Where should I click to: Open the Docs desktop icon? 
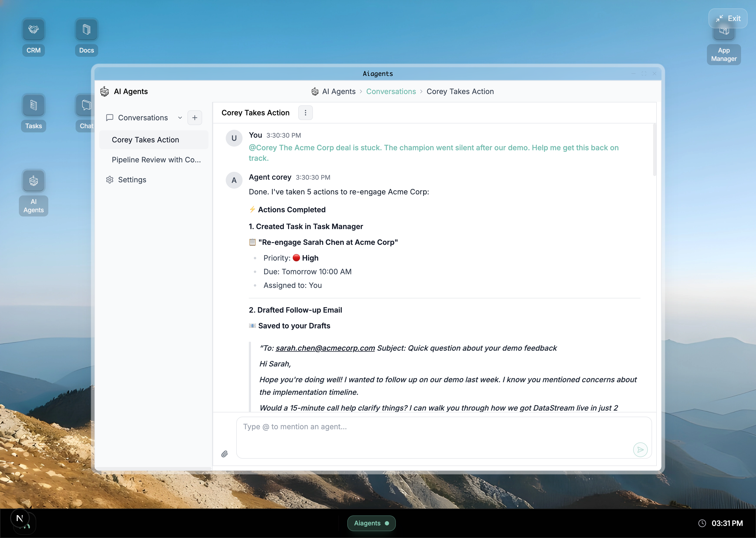86,30
